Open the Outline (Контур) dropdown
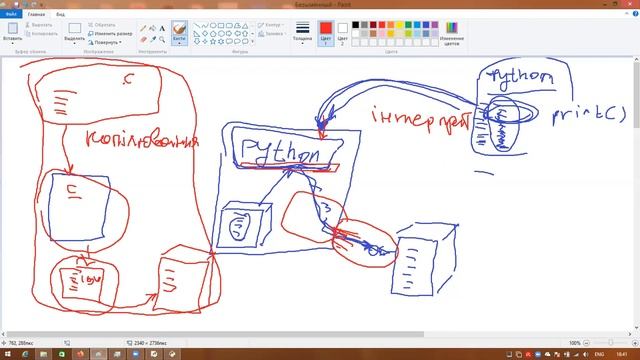 pyautogui.click(x=271, y=25)
